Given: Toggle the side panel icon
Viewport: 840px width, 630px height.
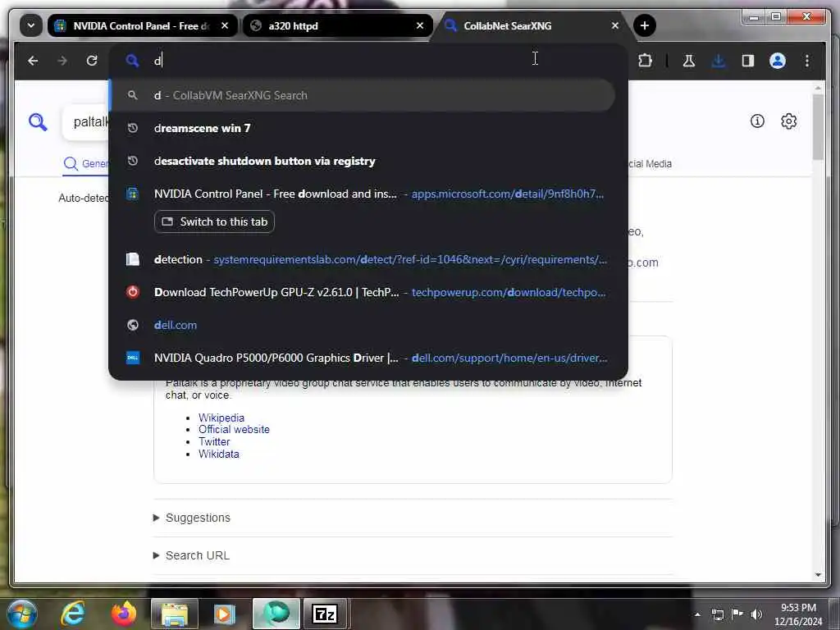Looking at the screenshot, I should (x=748, y=61).
